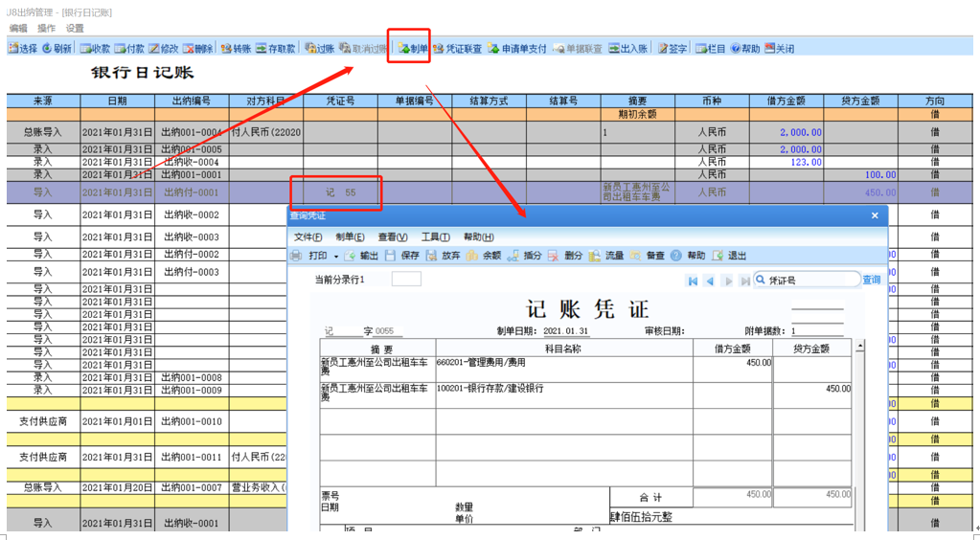Viewport: 980px width, 540px height.
Task: Click the 100.00 credit amount cell
Action: click(x=861, y=174)
